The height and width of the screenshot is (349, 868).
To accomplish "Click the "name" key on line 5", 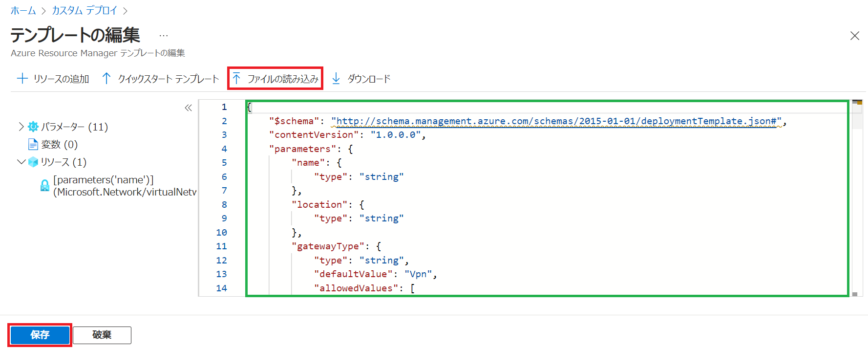I will tap(308, 162).
